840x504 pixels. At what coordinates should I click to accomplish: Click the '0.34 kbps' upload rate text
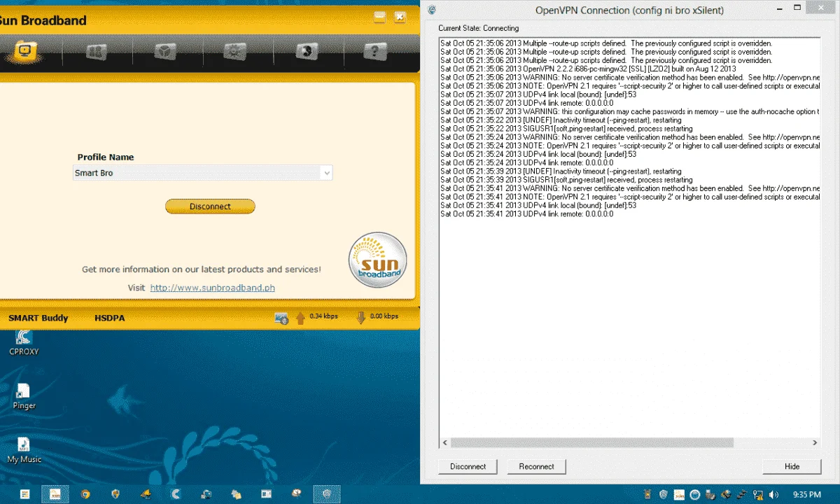[323, 316]
